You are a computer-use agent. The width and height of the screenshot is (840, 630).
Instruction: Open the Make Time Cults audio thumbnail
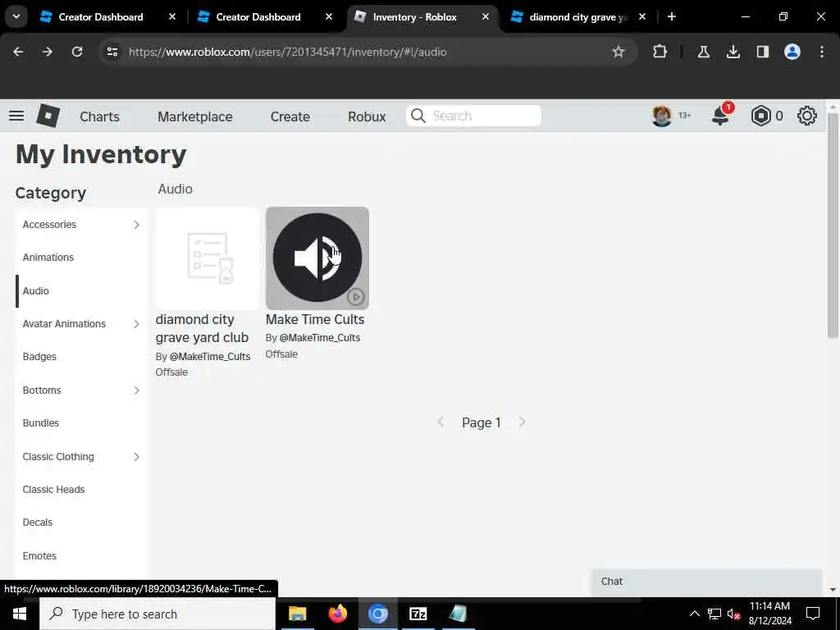(317, 258)
